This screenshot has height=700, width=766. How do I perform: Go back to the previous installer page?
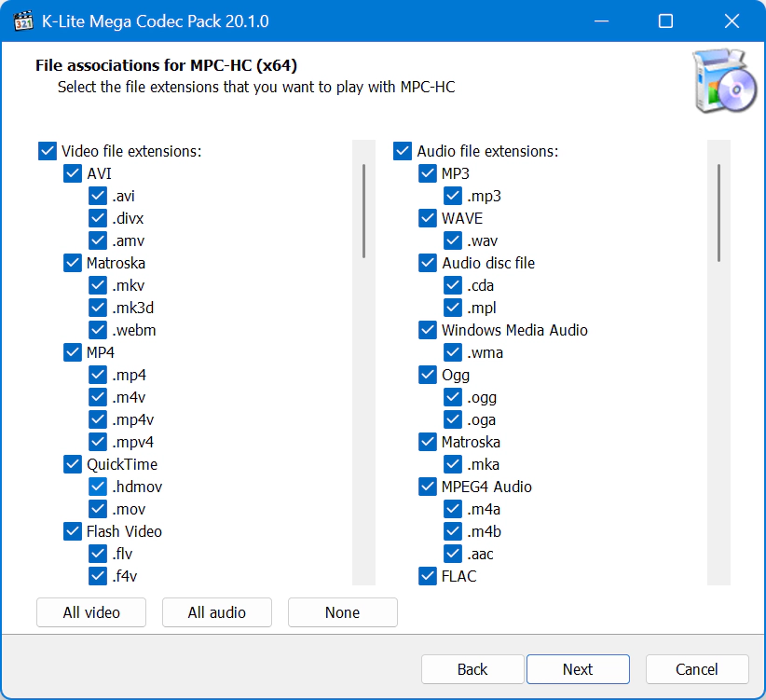pos(472,669)
